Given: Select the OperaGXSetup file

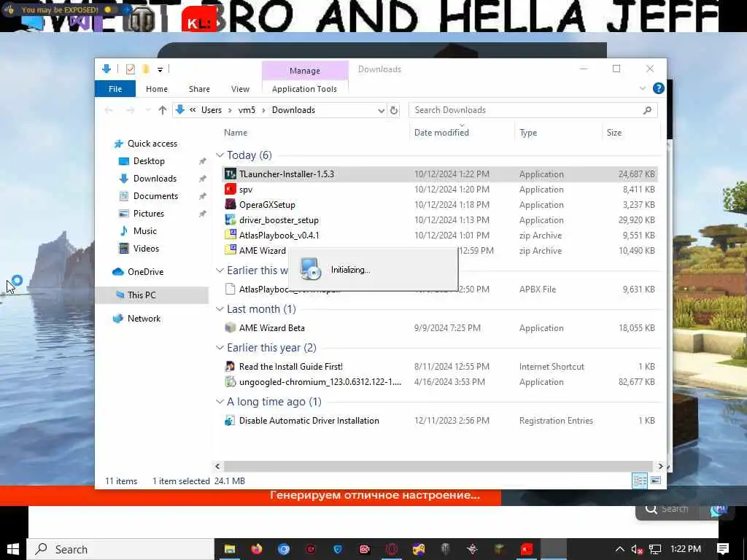Looking at the screenshot, I should pos(440,205).
